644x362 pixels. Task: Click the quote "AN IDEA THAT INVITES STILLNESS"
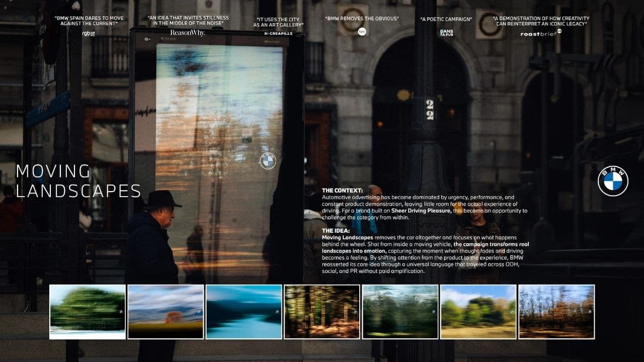[x=188, y=20]
